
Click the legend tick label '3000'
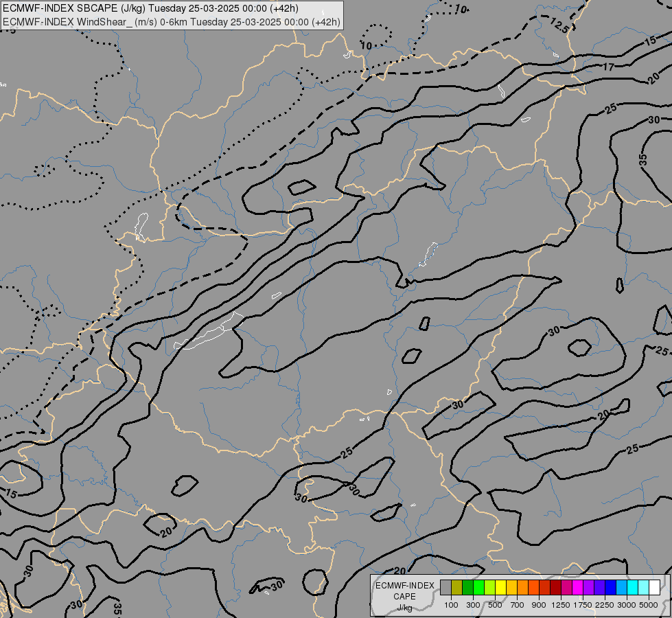click(627, 605)
